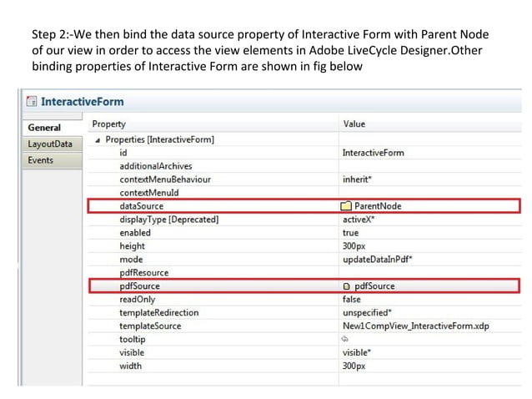Switch to the LayoutData tab

[52, 144]
